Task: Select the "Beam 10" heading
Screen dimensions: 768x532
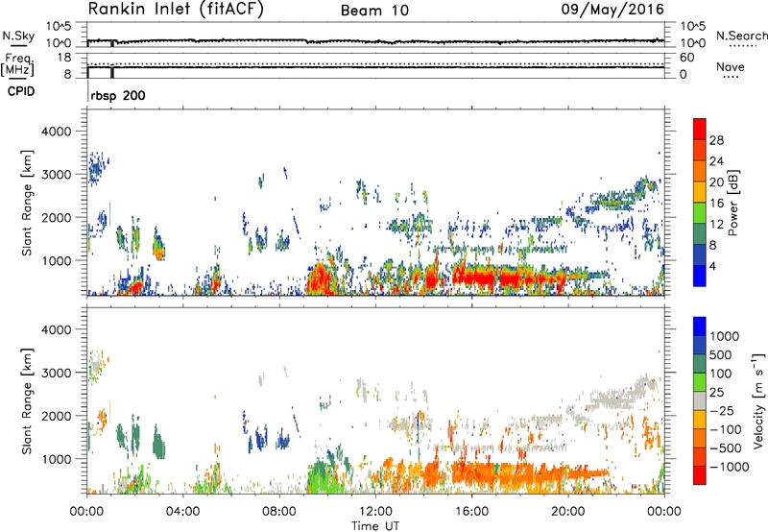Action: click(374, 11)
